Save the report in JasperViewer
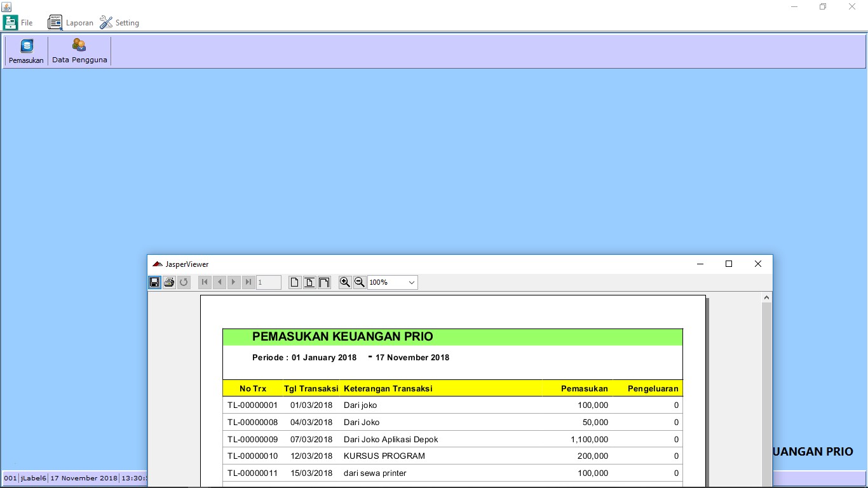The image size is (868, 488). [x=154, y=282]
